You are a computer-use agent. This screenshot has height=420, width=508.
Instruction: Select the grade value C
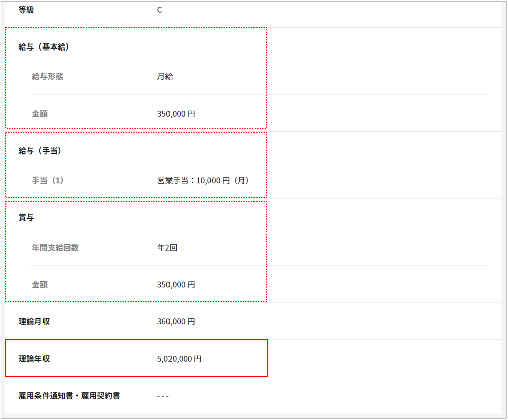tap(159, 10)
